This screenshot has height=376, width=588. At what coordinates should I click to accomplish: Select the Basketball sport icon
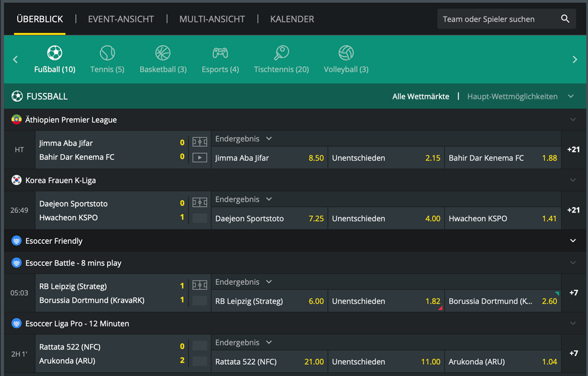pyautogui.click(x=163, y=53)
